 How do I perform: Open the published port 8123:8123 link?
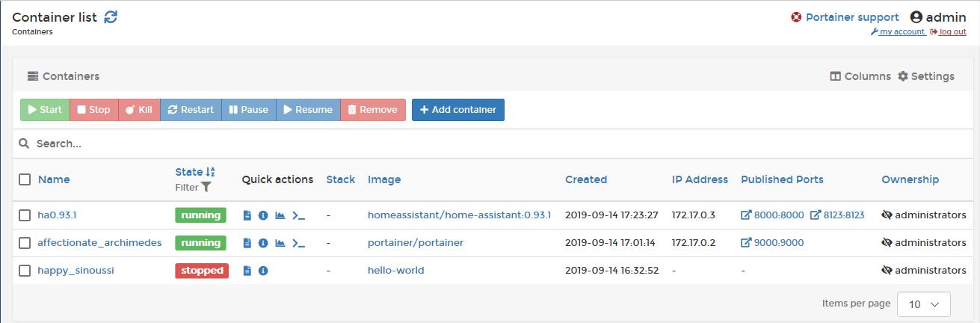[x=837, y=215]
